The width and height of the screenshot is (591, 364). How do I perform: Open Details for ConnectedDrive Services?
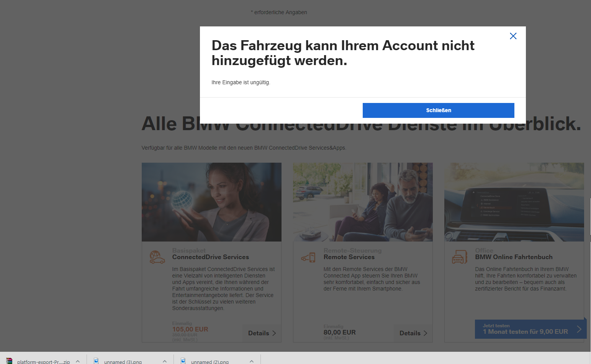(262, 333)
